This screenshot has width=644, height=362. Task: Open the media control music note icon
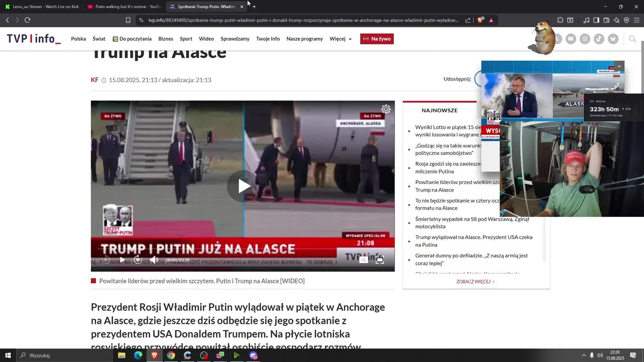coord(586,20)
